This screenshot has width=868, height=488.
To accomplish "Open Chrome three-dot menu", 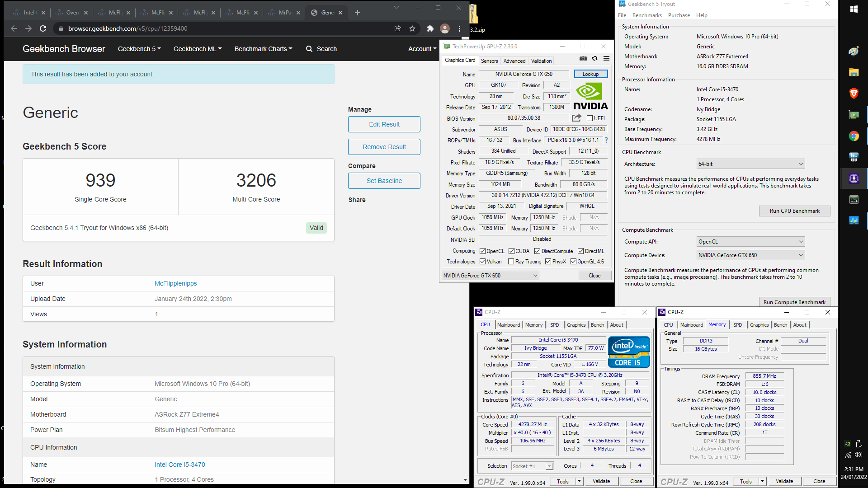I will click(x=460, y=28).
